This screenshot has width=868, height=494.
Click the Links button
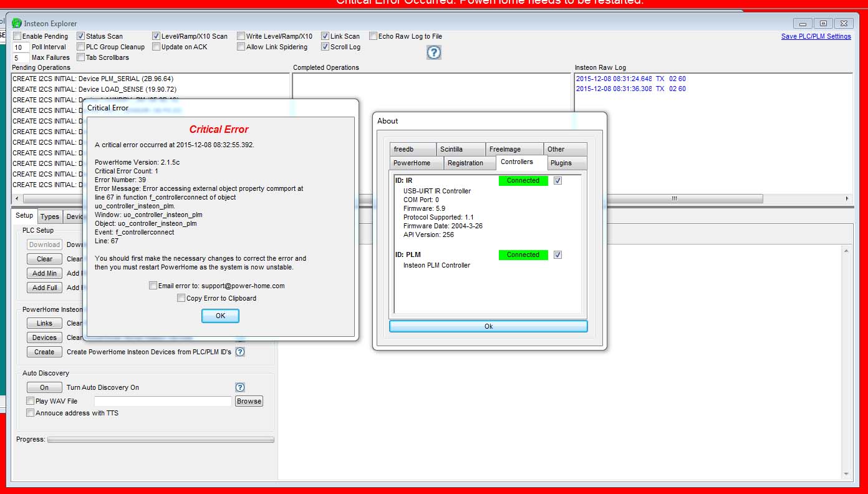tap(44, 323)
